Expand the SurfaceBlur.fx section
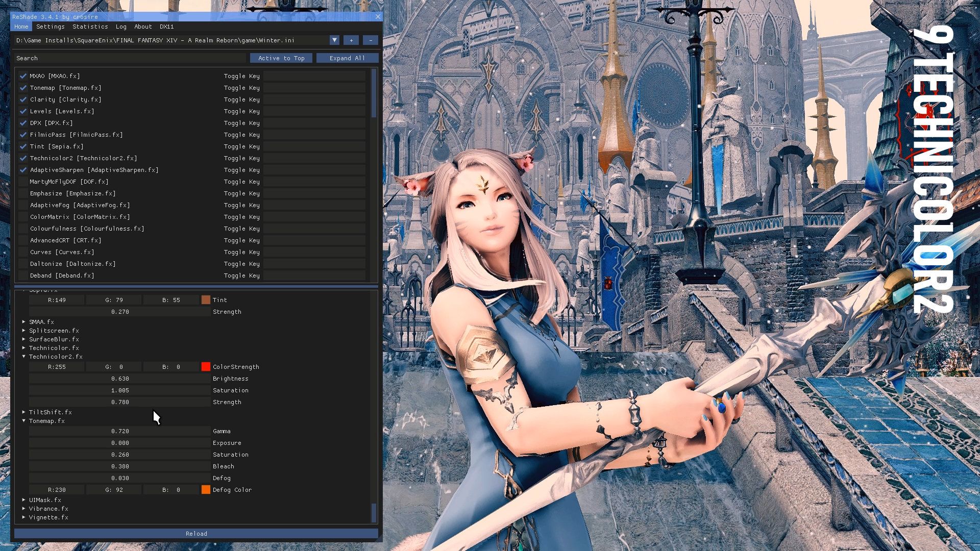This screenshot has width=980, height=551. tap(24, 339)
